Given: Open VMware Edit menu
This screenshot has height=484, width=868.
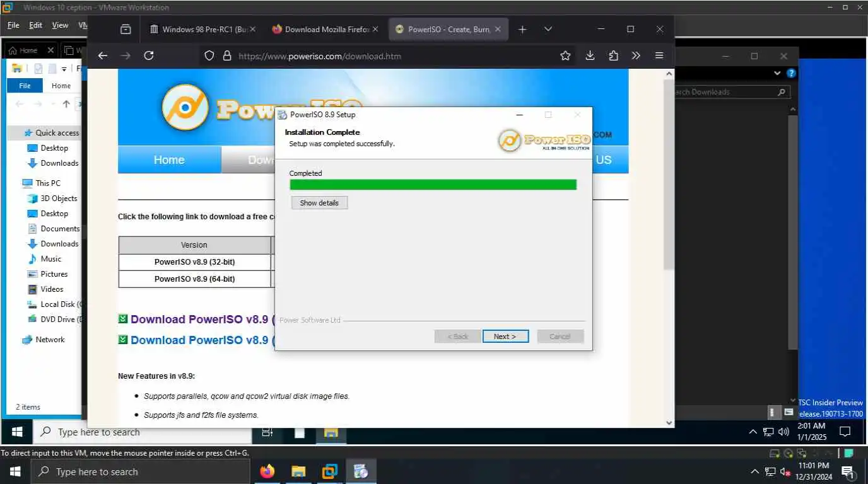Looking at the screenshot, I should click(35, 25).
